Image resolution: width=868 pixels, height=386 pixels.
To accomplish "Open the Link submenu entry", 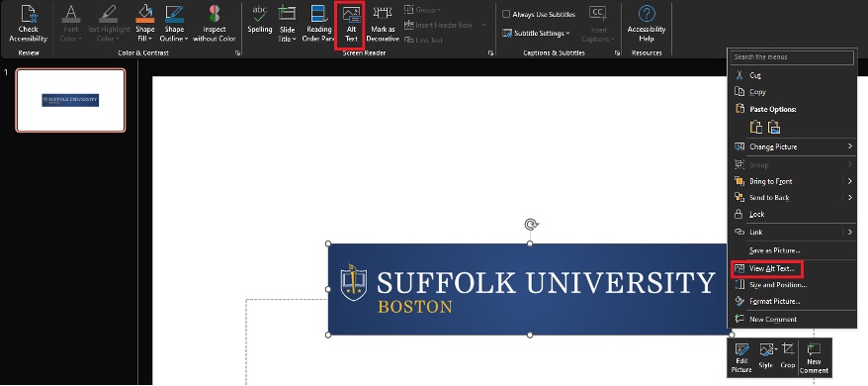I will point(793,232).
